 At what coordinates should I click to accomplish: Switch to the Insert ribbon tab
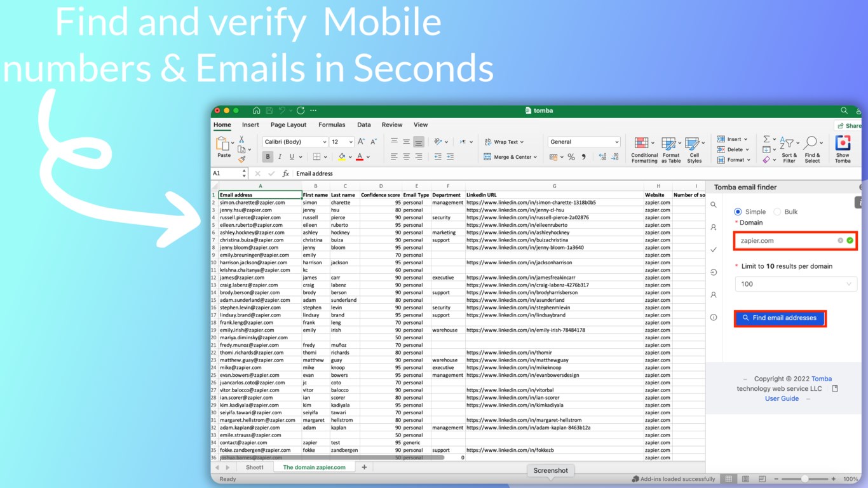[x=250, y=125]
